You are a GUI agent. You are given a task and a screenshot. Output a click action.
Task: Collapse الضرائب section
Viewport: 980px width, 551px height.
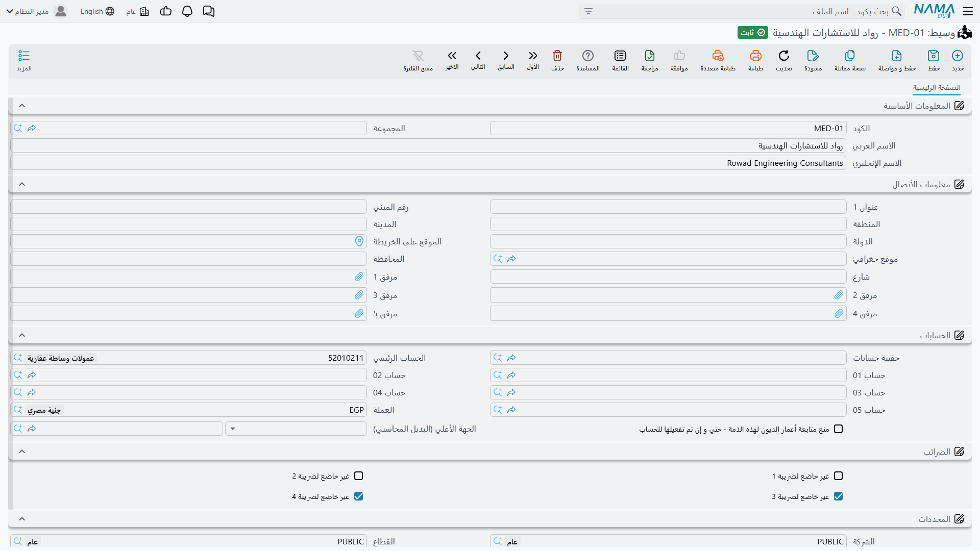22,452
